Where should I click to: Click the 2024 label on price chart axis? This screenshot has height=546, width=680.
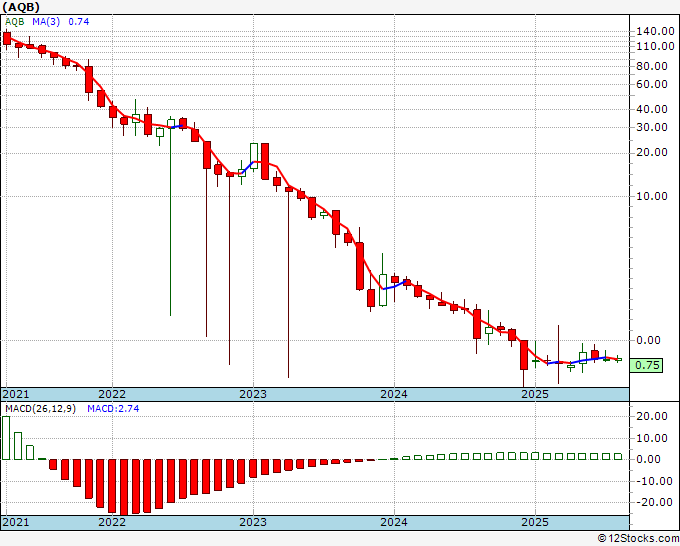point(394,394)
